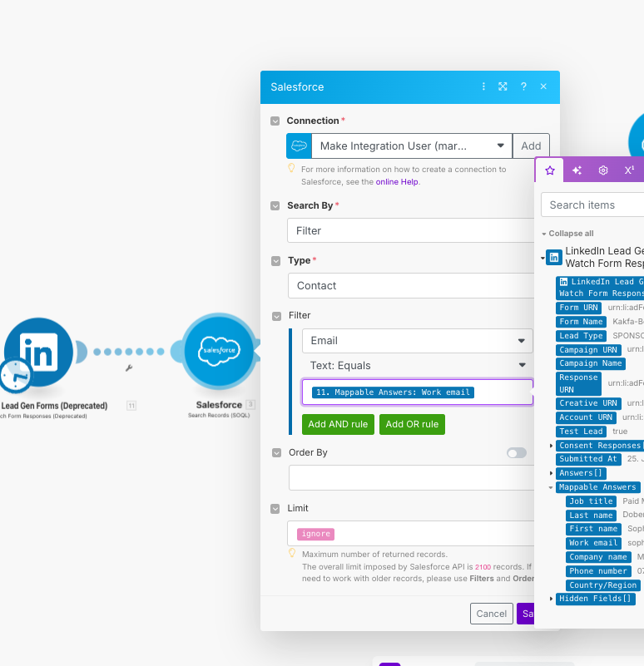Switch the Order By map toggle

[517, 453]
